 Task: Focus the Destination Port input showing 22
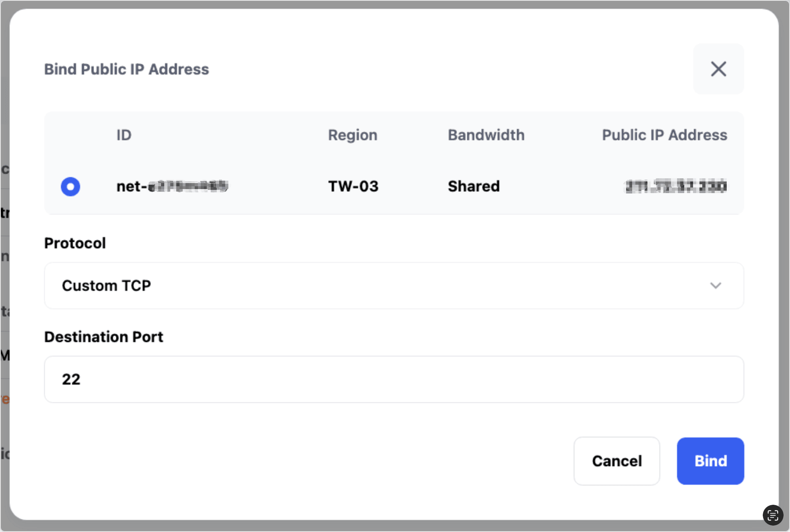point(394,379)
